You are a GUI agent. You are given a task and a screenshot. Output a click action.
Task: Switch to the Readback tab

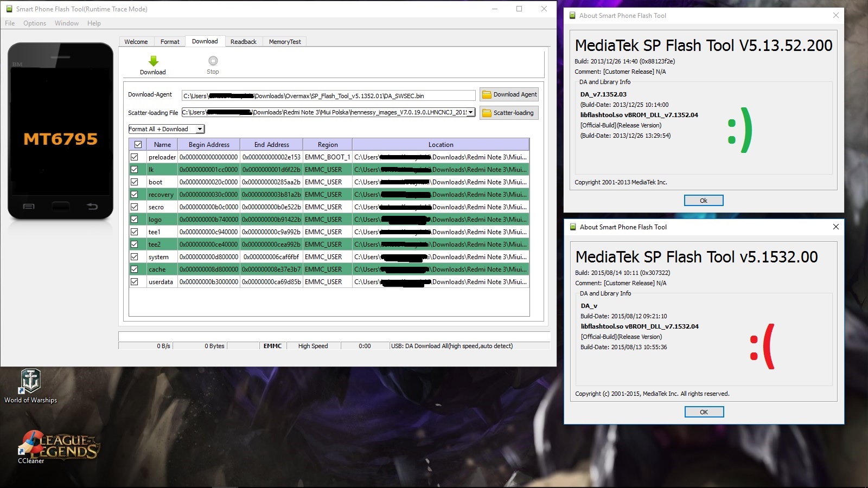coord(243,42)
